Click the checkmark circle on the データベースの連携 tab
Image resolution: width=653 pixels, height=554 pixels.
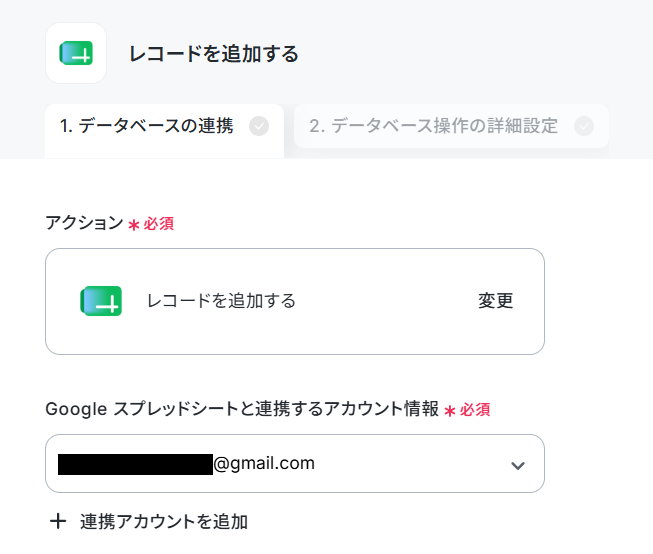(x=259, y=126)
